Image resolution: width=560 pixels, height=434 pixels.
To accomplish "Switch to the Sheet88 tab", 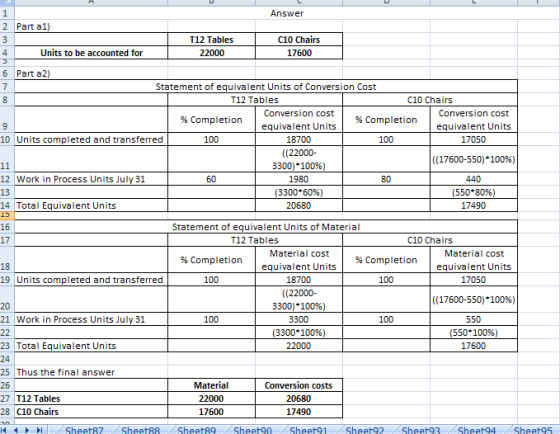I will click(140, 430).
